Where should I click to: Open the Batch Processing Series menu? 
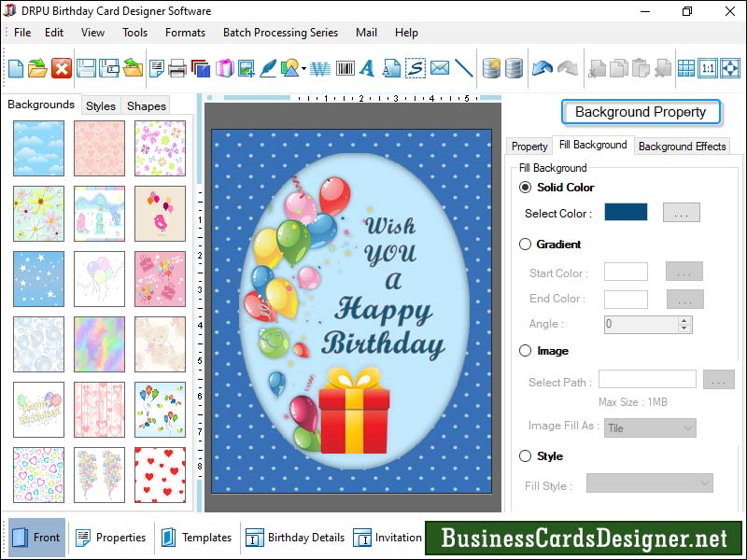(280, 33)
